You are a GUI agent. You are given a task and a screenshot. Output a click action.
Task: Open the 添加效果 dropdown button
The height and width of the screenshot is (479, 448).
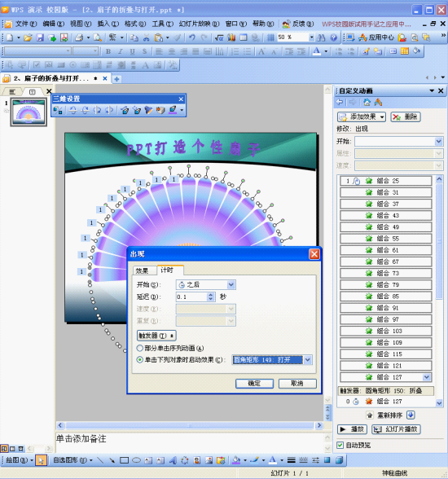click(362, 116)
